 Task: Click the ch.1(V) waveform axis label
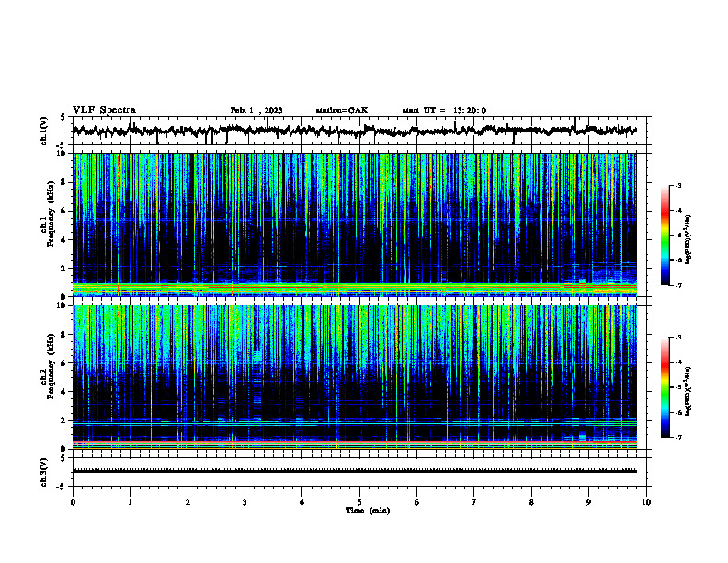point(44,131)
